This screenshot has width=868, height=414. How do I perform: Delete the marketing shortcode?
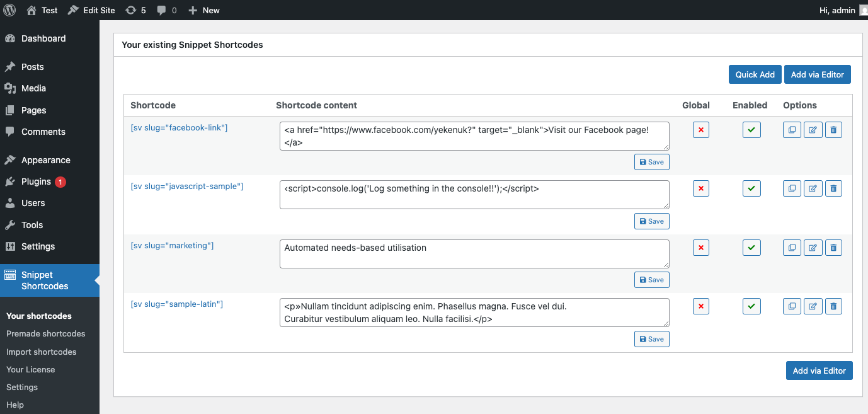[833, 248]
